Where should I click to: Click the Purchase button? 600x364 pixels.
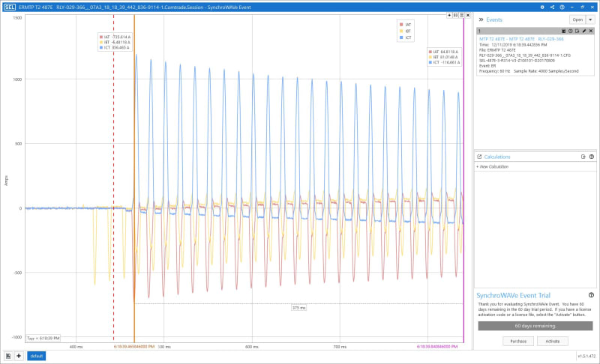(x=518, y=341)
